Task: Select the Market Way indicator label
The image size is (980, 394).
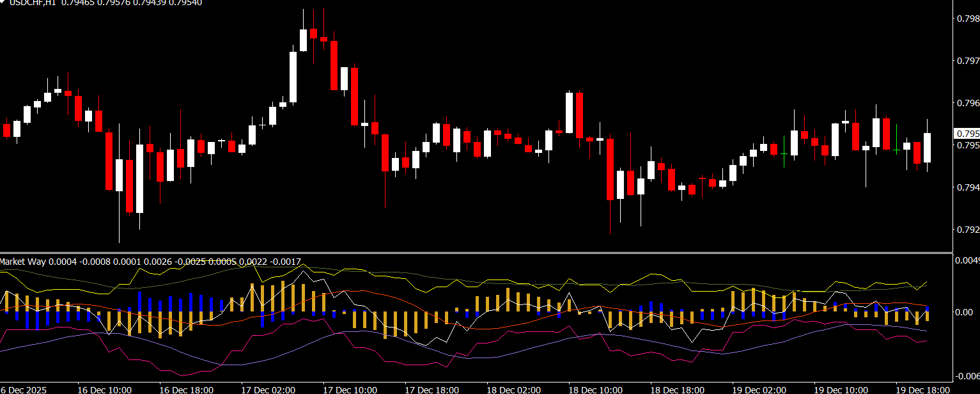Action: (x=23, y=262)
